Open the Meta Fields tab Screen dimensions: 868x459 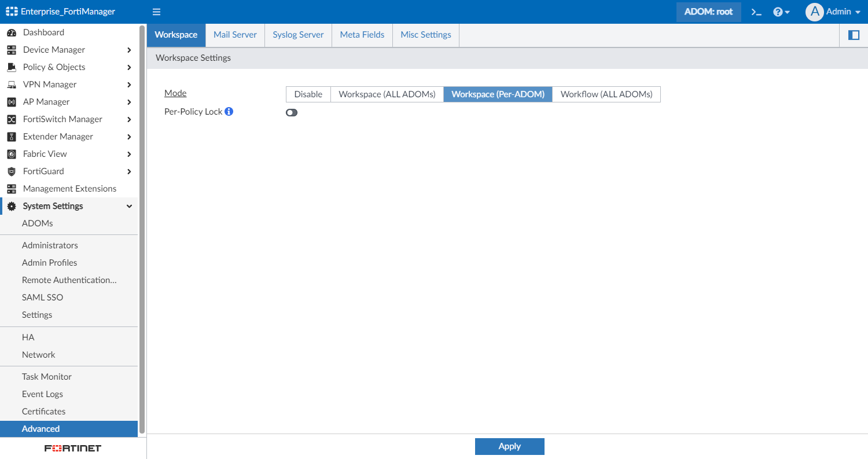click(362, 35)
